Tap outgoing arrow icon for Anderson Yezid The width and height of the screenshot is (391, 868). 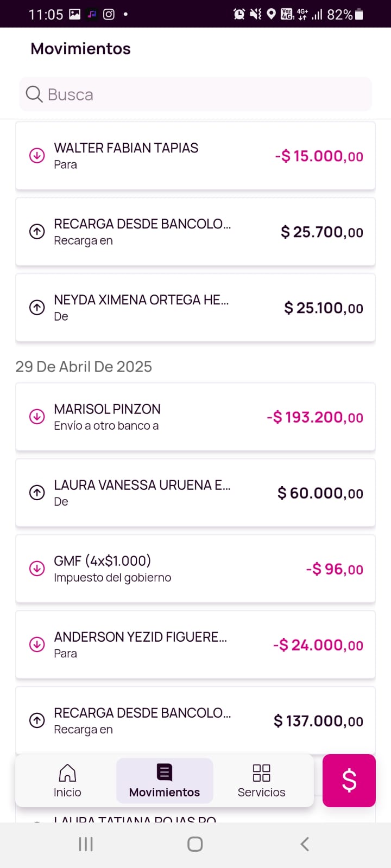(x=37, y=644)
